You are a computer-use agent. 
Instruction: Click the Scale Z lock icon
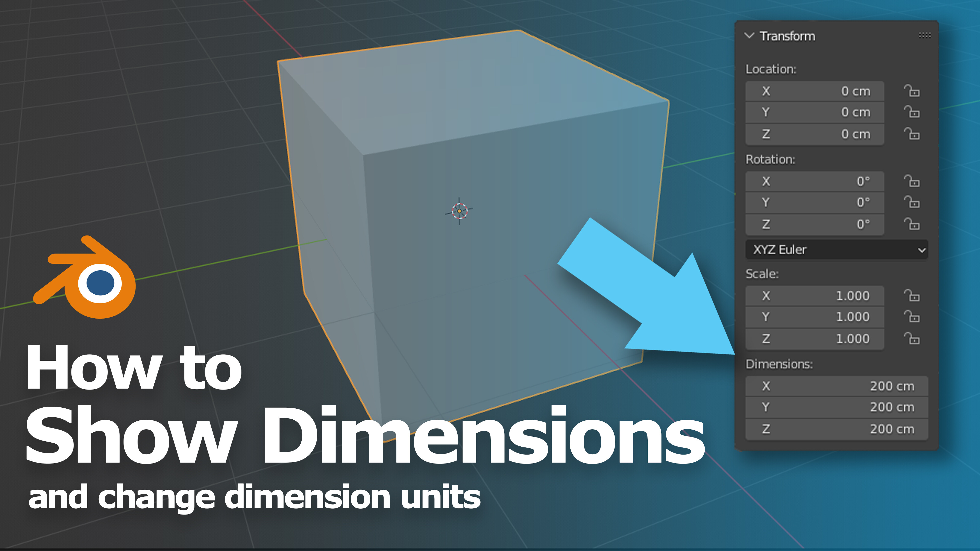pyautogui.click(x=912, y=339)
